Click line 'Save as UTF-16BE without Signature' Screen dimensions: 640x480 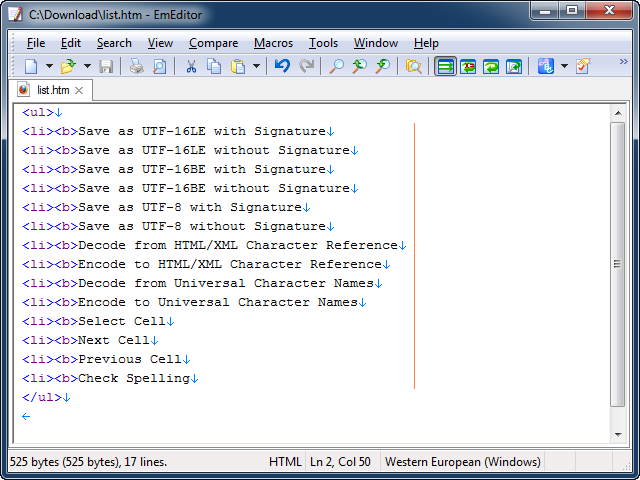[190, 188]
